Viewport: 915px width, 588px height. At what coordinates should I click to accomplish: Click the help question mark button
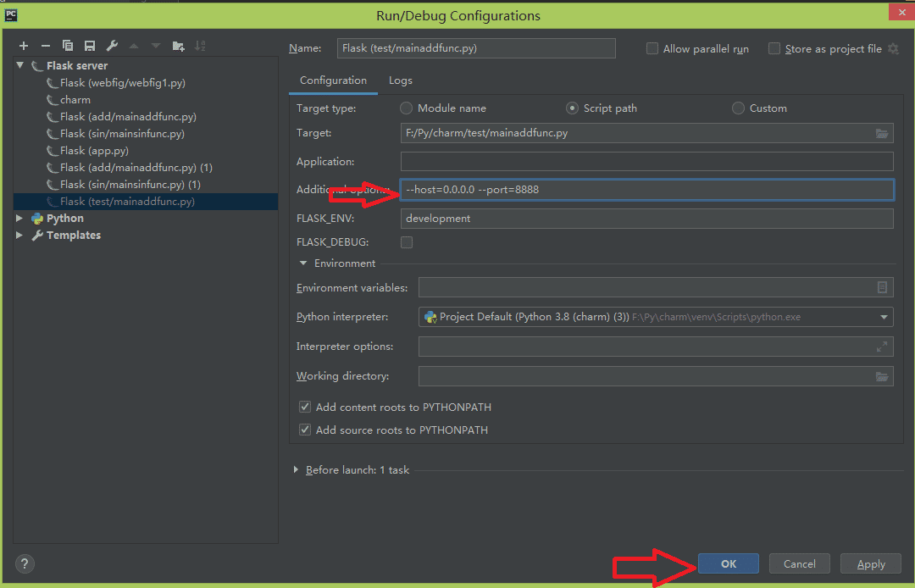coord(25,563)
